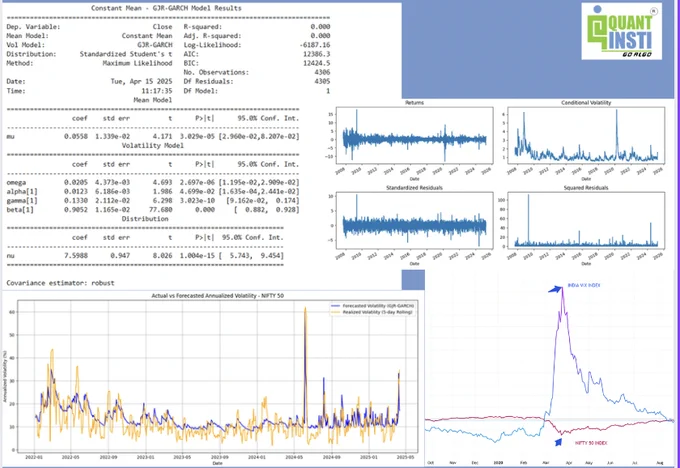Select the Log-Likelihood value -6187.16

point(314,45)
